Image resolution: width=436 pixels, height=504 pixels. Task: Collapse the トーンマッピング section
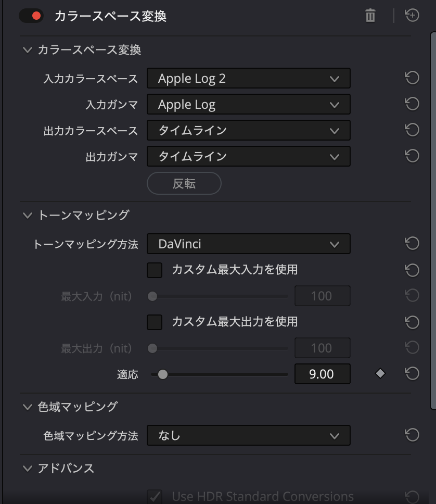tap(28, 215)
